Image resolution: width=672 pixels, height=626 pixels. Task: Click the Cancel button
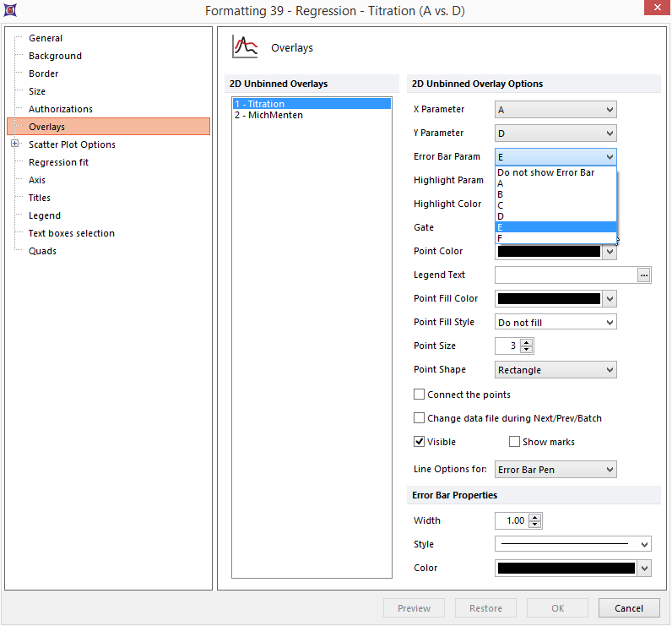(x=629, y=608)
